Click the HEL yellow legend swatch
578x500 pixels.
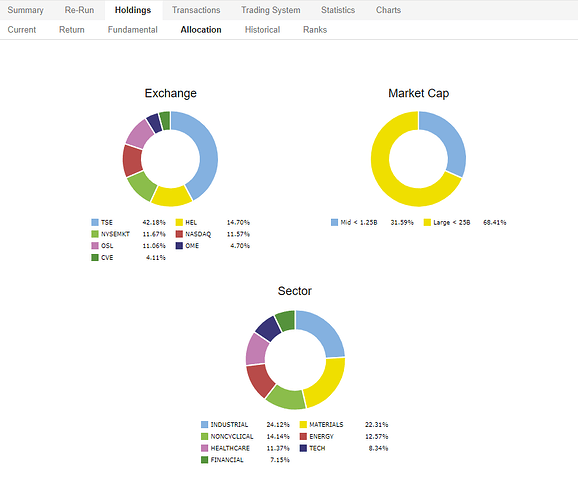179,222
